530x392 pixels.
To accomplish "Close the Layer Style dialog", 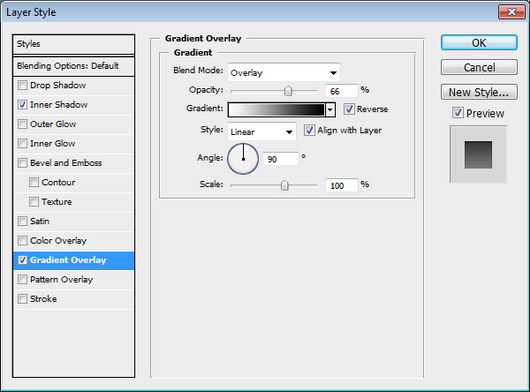I will point(511,13).
